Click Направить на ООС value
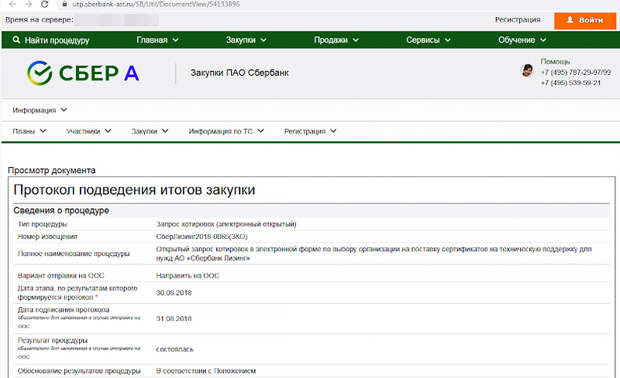 coord(187,276)
